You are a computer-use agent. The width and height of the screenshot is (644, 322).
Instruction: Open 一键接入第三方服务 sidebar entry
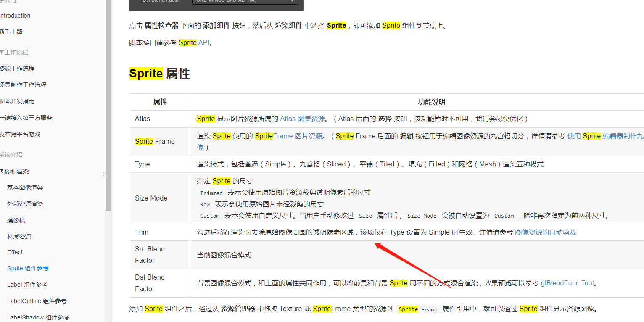(x=26, y=118)
